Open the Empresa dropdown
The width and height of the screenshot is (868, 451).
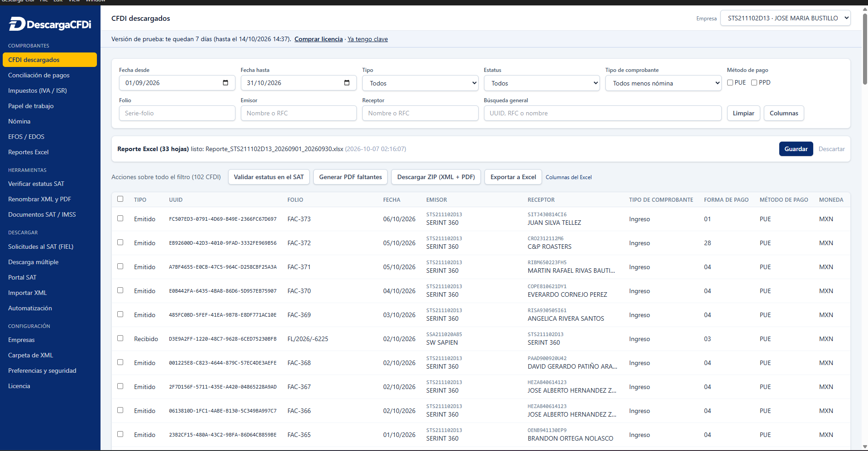[x=785, y=18]
